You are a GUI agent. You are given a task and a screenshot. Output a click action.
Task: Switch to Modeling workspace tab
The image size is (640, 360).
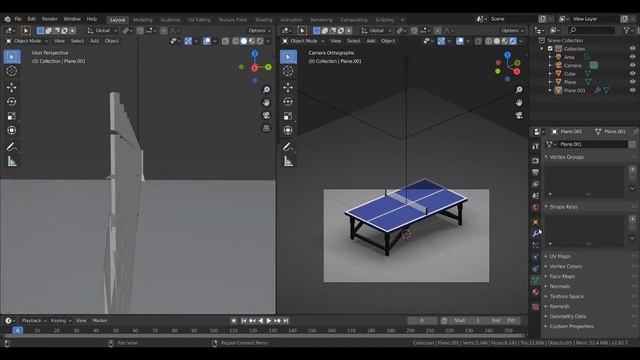pyautogui.click(x=142, y=20)
